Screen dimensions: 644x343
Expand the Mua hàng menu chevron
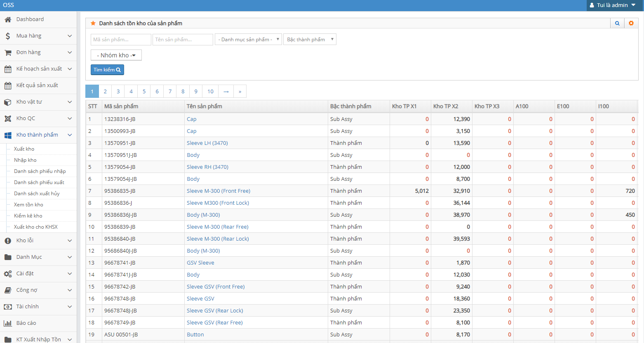pos(70,36)
